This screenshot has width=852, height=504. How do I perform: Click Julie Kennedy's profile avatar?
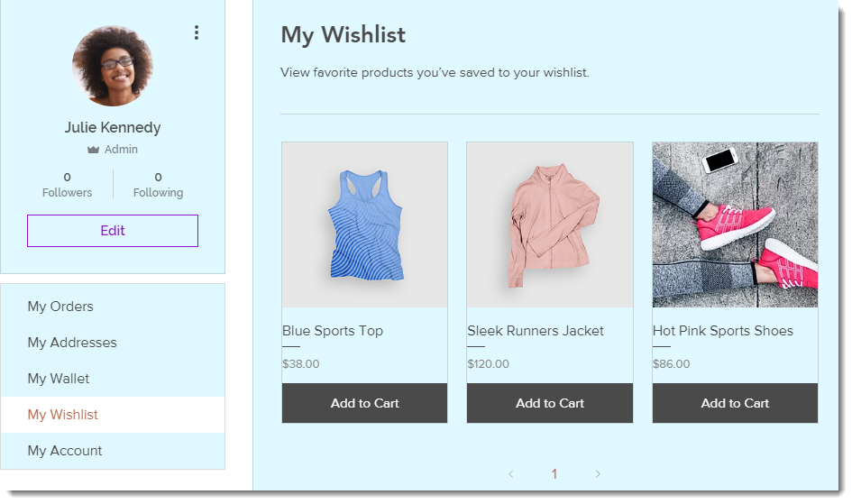113,66
